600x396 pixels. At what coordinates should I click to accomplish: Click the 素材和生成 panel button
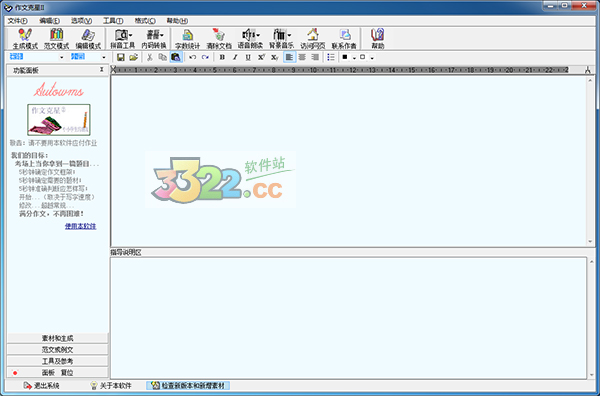tap(57, 338)
